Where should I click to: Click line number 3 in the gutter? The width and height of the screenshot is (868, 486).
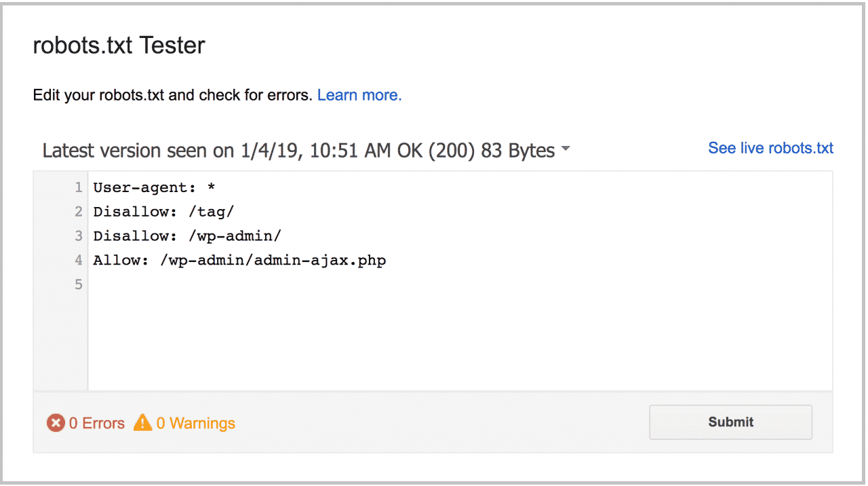coord(79,236)
